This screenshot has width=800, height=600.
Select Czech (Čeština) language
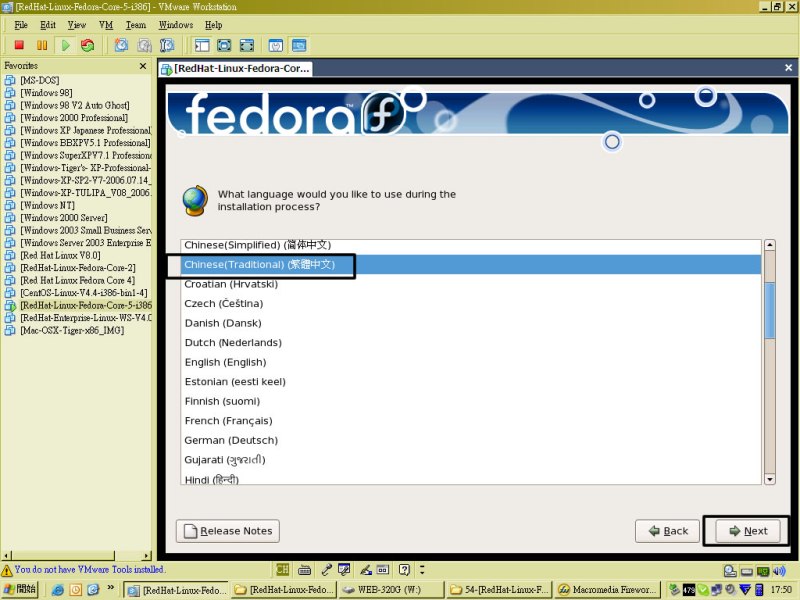tap(471, 304)
